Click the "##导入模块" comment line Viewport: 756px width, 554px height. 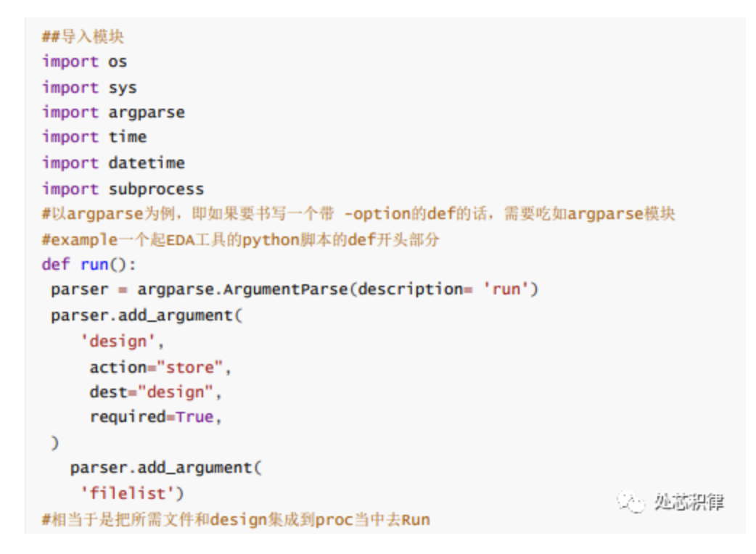83,36
